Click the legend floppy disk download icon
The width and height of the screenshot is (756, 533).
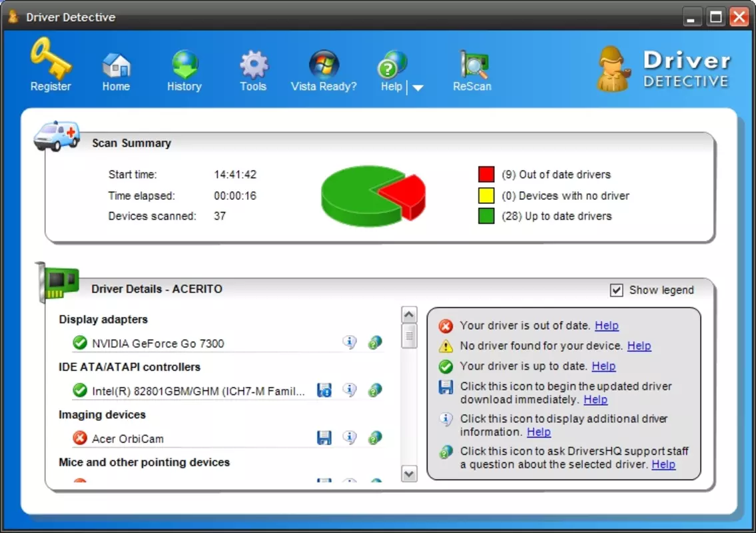click(446, 387)
